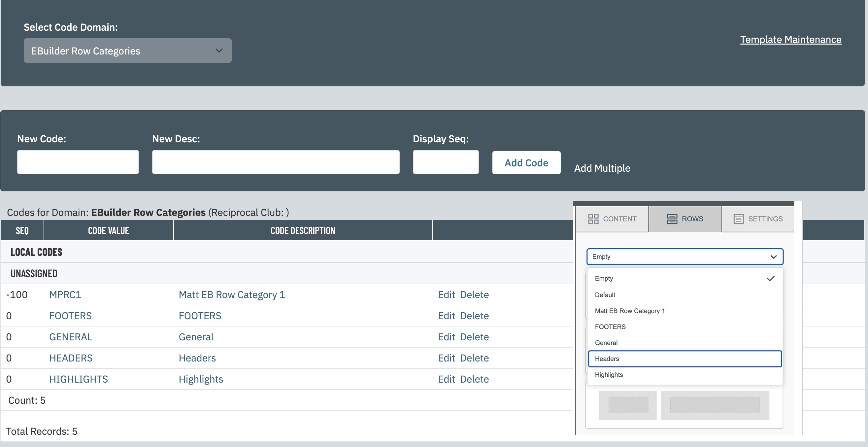Click the ROWS stacked bars icon
This screenshot has height=447, width=868.
point(672,219)
